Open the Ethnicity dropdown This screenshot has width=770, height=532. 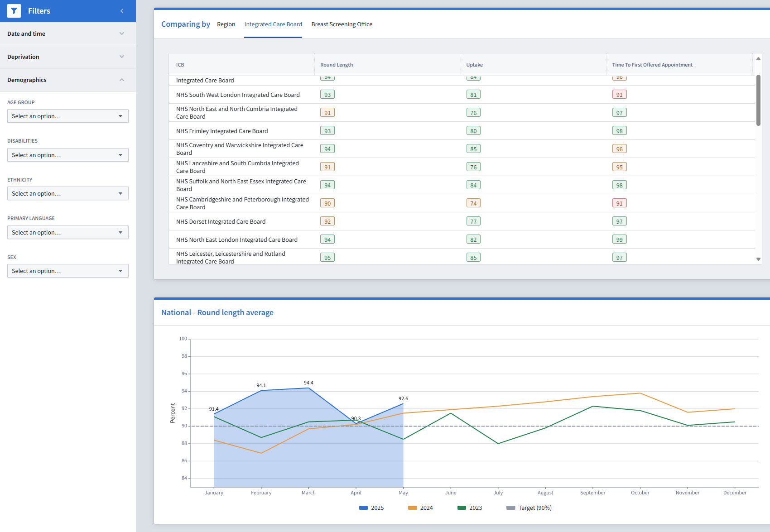click(67, 193)
